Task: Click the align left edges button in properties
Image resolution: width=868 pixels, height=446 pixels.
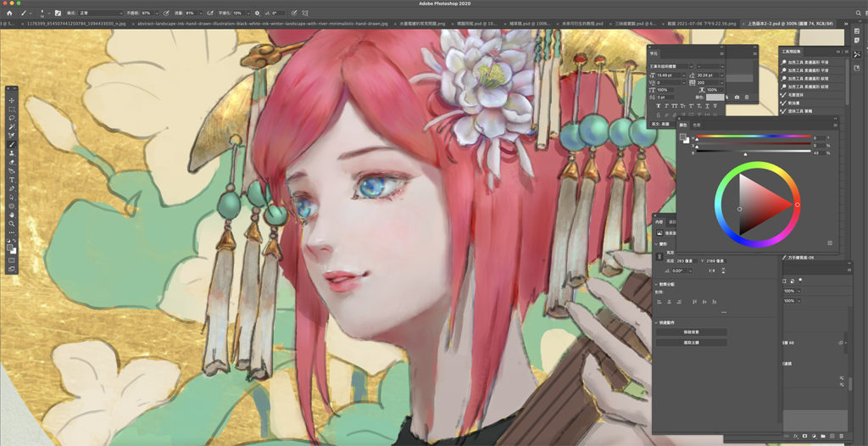Action: (659, 302)
